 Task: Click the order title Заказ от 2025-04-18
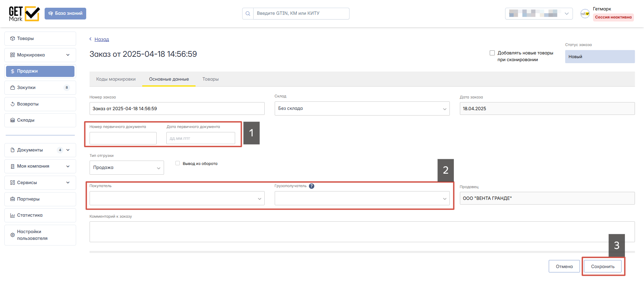143,54
